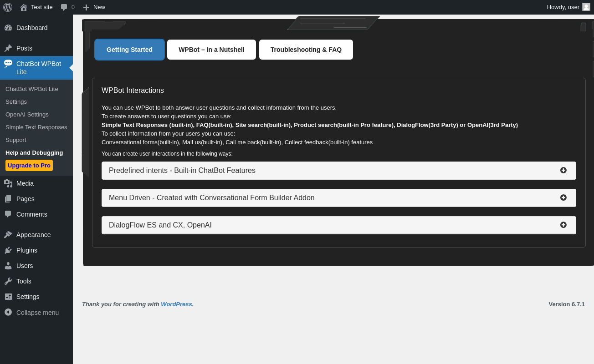Switch to Troubleshooting & FAQ tab
The width and height of the screenshot is (594, 364).
pos(306,50)
